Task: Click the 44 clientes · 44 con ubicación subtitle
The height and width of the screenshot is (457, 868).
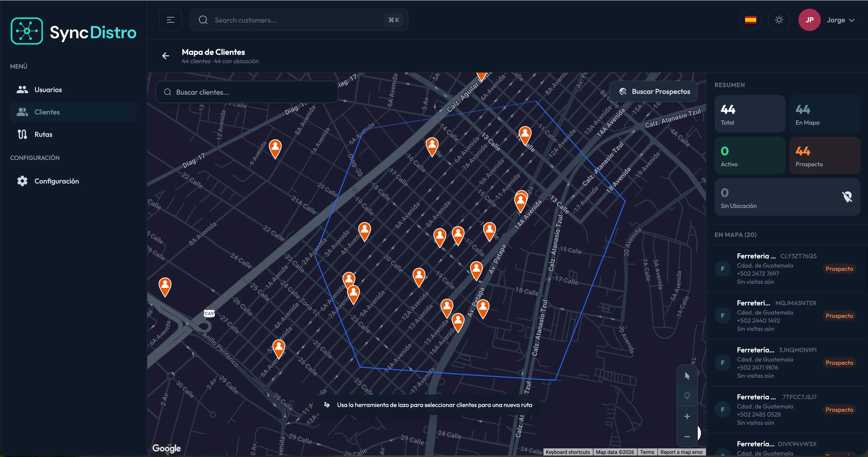Action: pyautogui.click(x=220, y=61)
